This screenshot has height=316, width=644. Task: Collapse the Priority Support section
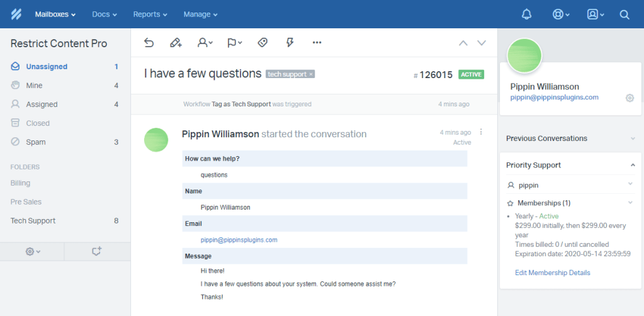pos(570,165)
